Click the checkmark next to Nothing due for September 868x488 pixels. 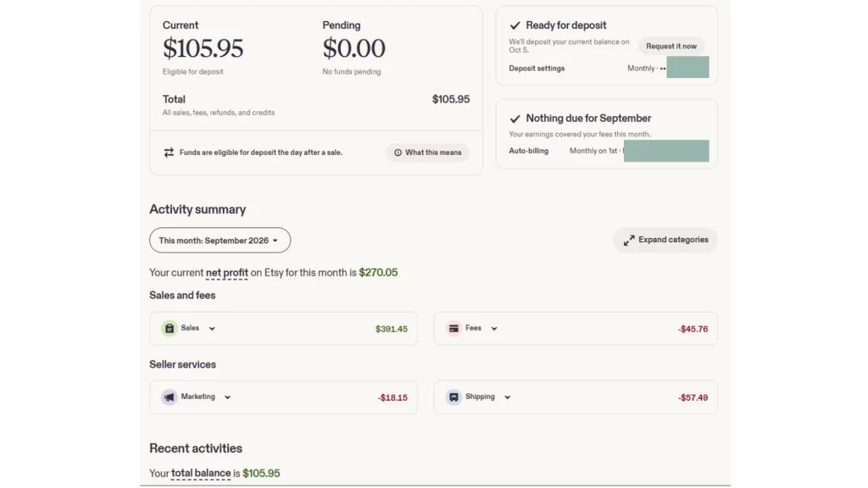(x=515, y=119)
